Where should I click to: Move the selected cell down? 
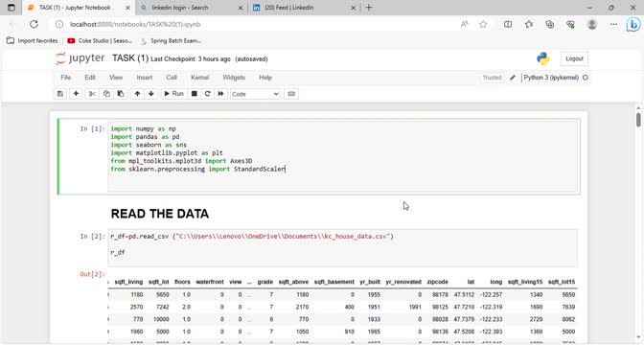click(151, 94)
